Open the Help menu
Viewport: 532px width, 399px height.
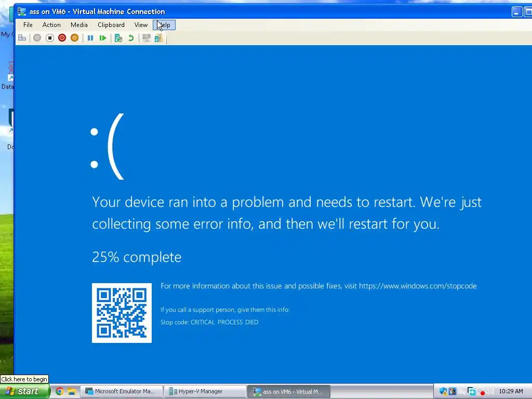(x=164, y=25)
